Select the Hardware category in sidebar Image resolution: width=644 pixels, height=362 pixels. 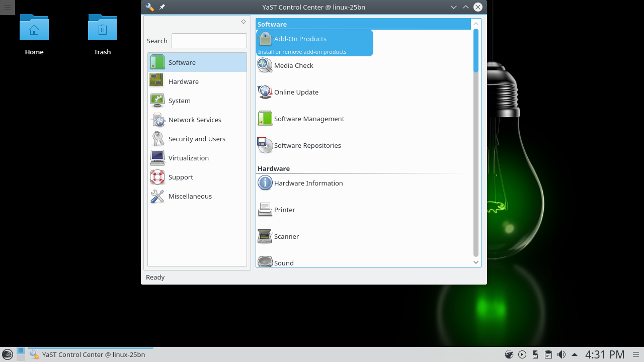tap(183, 81)
